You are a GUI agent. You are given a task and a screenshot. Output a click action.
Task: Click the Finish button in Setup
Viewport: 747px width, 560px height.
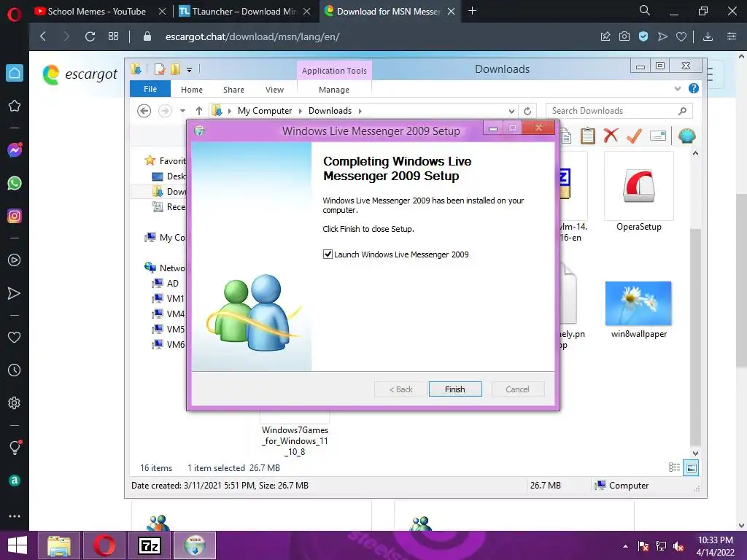point(455,389)
